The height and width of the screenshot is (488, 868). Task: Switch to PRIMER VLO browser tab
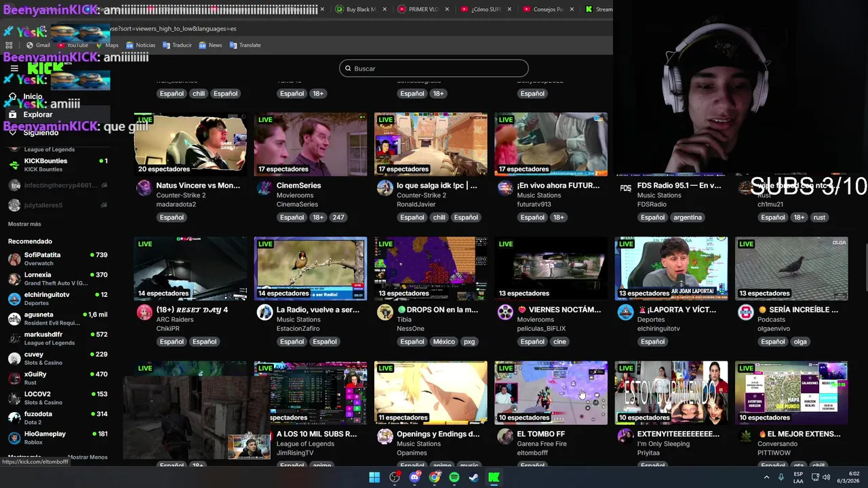click(x=424, y=9)
